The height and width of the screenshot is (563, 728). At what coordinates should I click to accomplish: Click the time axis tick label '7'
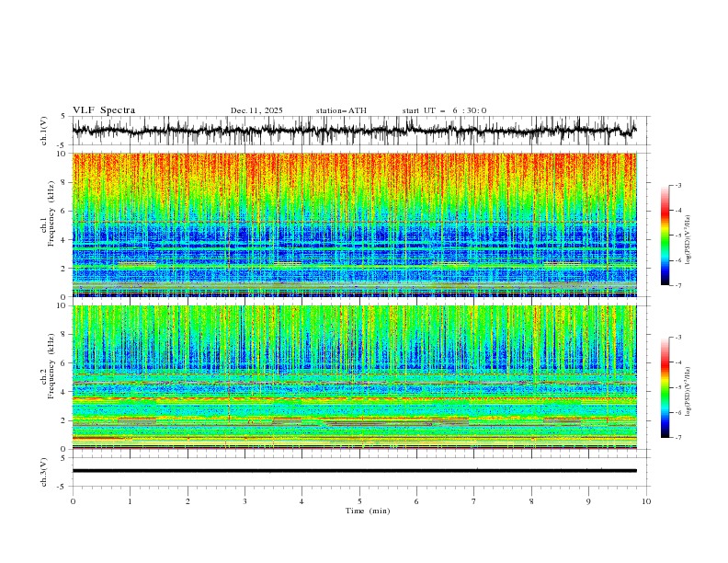click(474, 501)
